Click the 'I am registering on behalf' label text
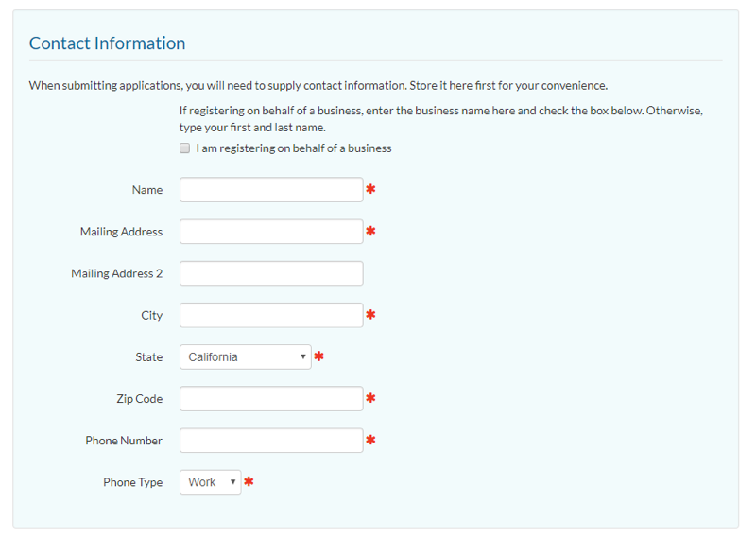The width and height of the screenshot is (756, 539). 294,148
